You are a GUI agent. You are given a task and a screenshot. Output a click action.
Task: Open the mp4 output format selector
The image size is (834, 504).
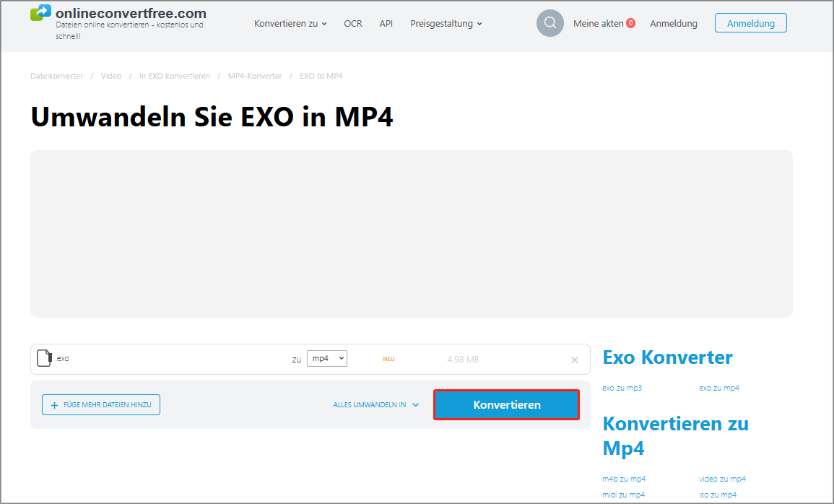tap(326, 358)
